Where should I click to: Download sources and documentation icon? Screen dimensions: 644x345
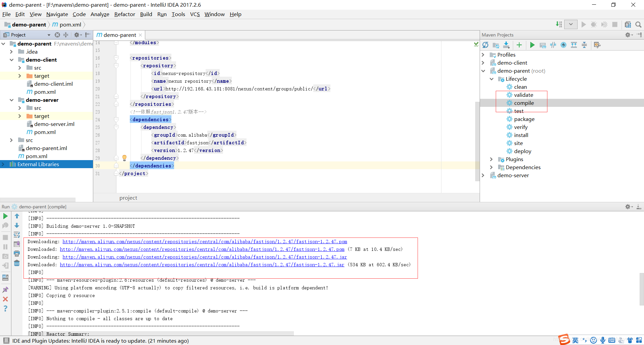506,45
